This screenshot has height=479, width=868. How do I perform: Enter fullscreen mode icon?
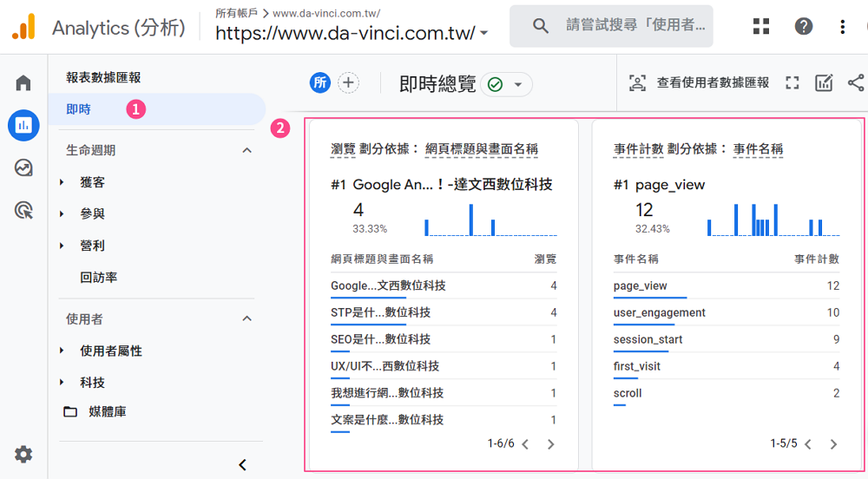click(x=792, y=83)
